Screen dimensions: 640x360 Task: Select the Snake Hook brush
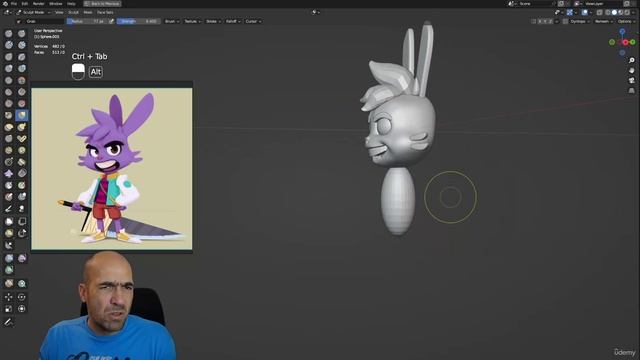(22, 127)
